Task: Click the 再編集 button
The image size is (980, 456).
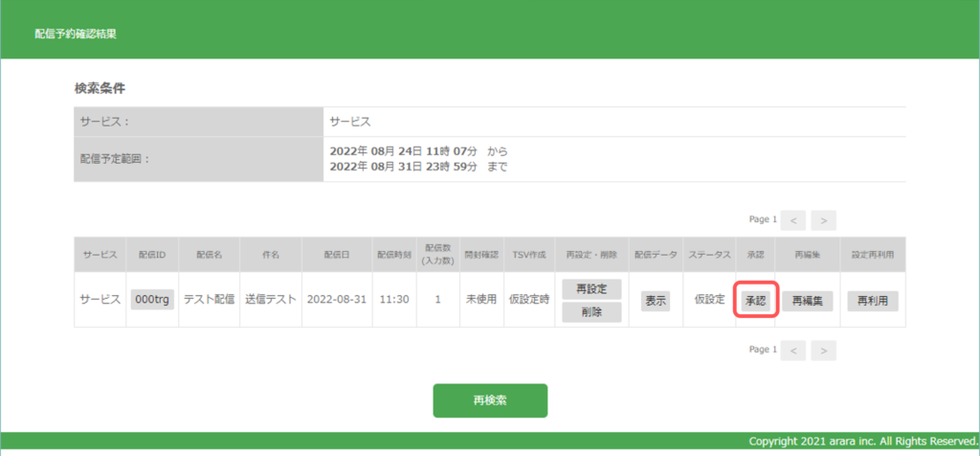Action: pyautogui.click(x=808, y=300)
